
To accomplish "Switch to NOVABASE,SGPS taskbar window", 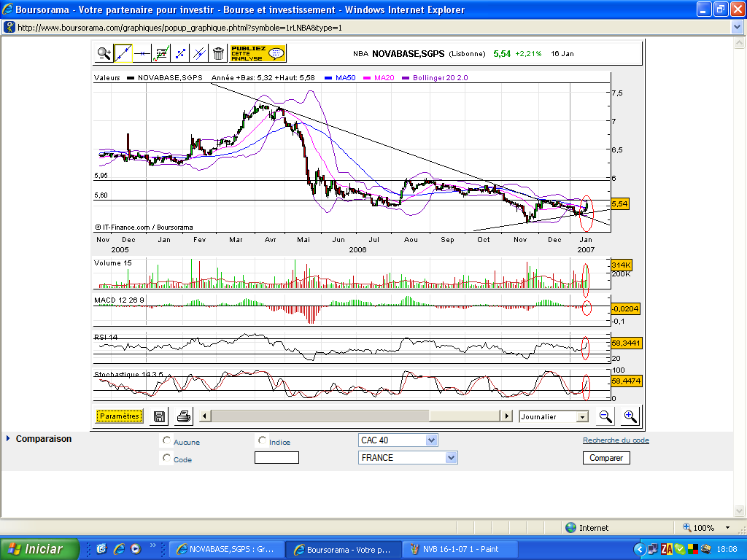I will coord(225,549).
